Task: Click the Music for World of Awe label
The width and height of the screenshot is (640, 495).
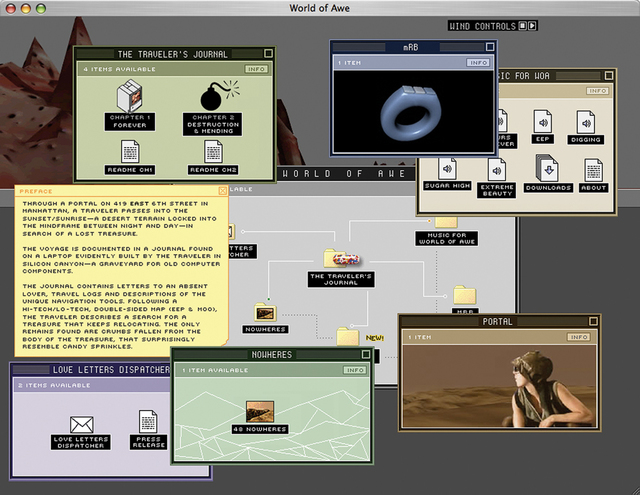Action: click(447, 238)
